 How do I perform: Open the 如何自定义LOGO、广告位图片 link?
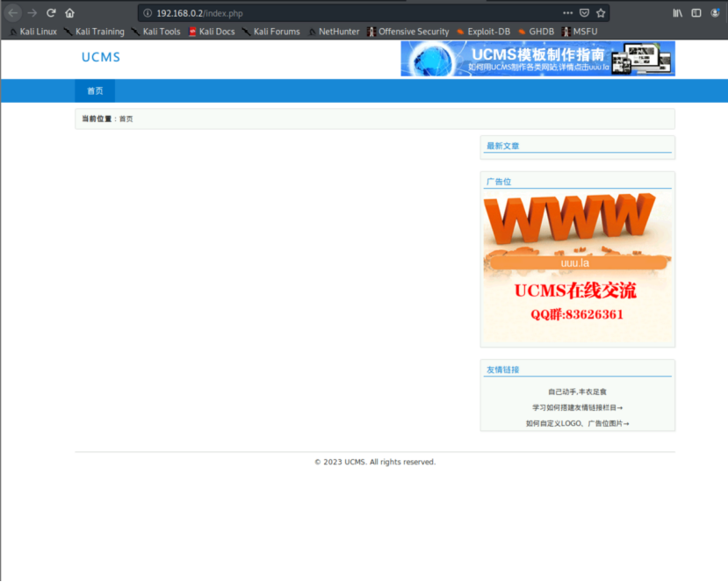click(577, 422)
